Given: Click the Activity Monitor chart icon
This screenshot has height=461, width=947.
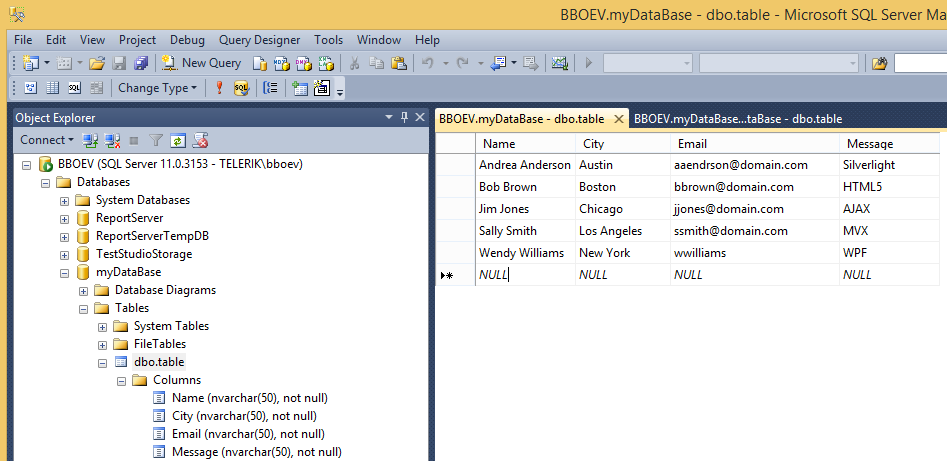Looking at the screenshot, I should [560, 63].
